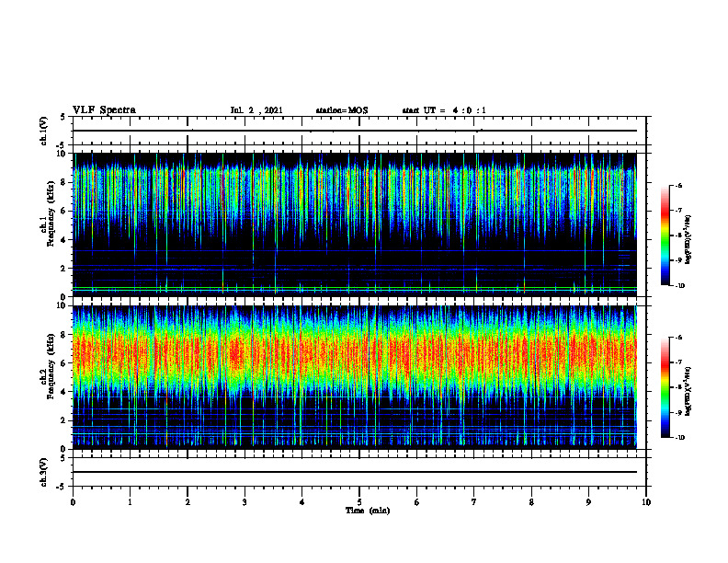
Task: Click the "Time (min)" axis label
Action: coord(368,511)
